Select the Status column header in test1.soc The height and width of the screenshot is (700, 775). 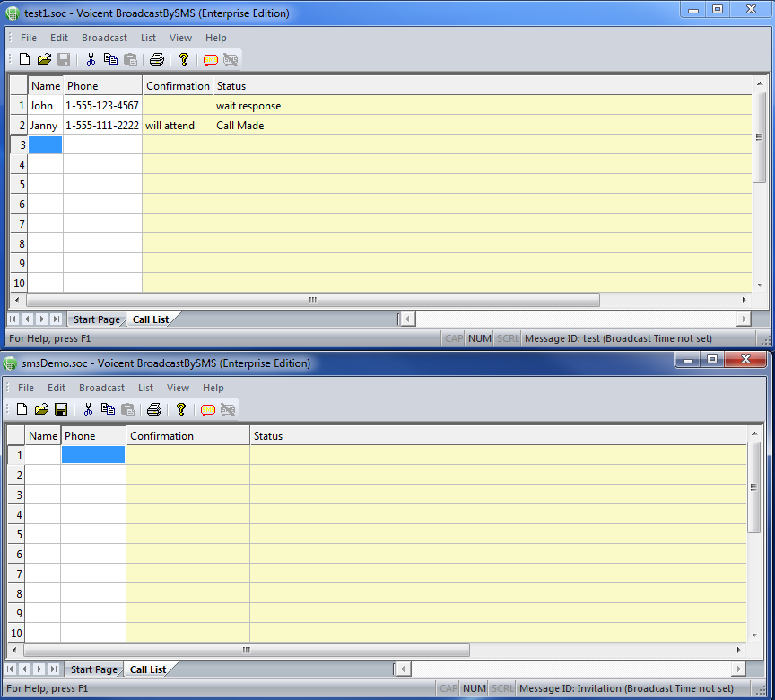pos(484,86)
